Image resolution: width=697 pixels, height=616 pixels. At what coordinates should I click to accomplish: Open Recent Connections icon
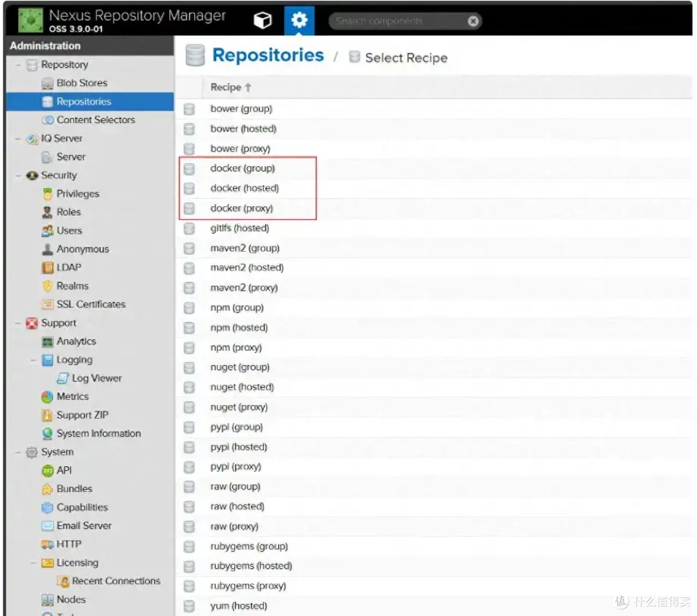click(x=63, y=581)
